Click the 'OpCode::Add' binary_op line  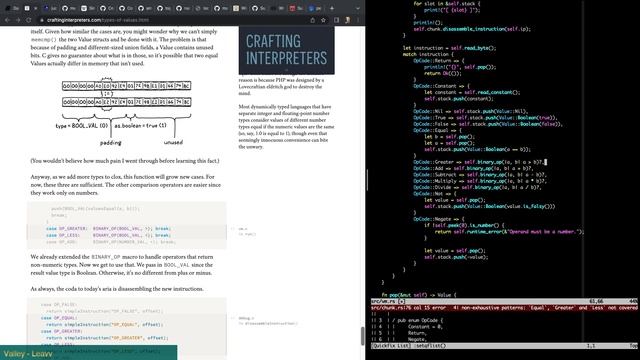click(x=473, y=168)
